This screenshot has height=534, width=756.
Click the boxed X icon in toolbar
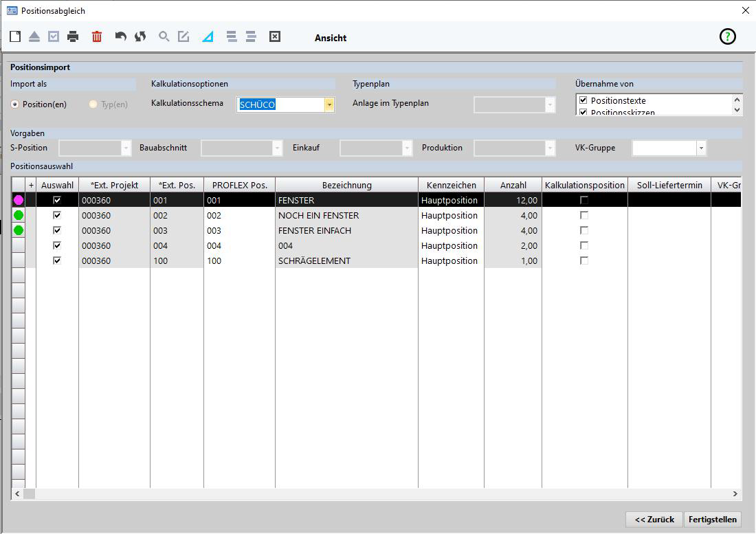275,37
